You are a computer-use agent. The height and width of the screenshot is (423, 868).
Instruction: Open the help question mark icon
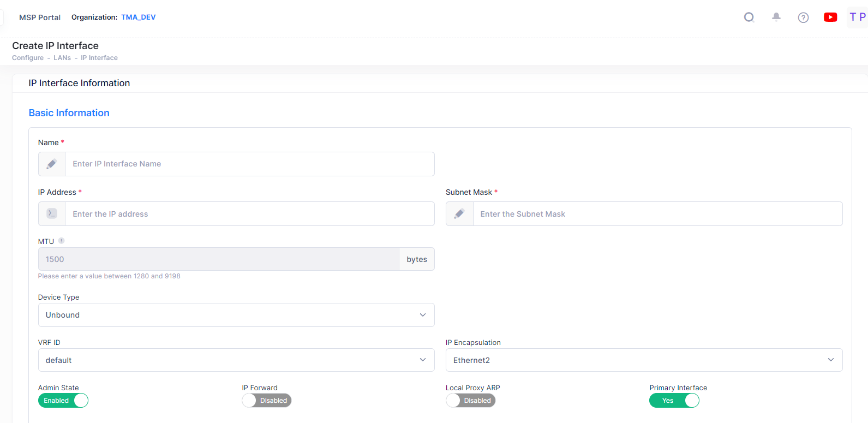click(x=803, y=17)
